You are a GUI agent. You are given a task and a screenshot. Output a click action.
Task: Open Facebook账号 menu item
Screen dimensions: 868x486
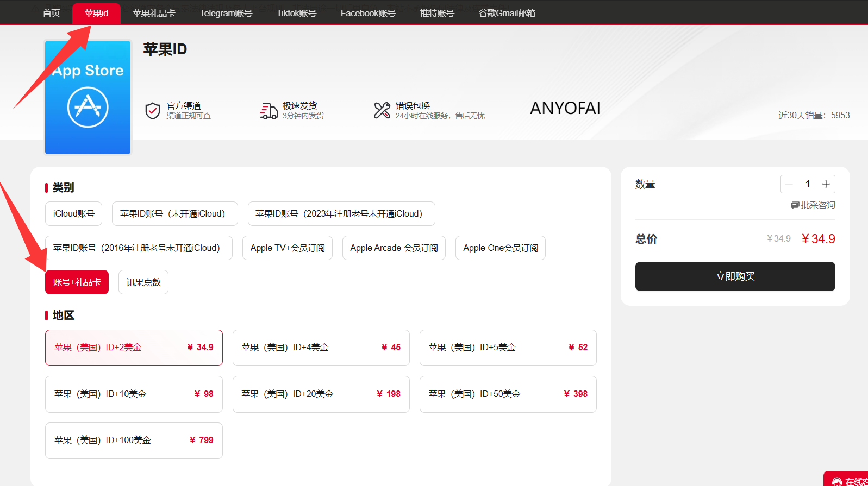368,13
